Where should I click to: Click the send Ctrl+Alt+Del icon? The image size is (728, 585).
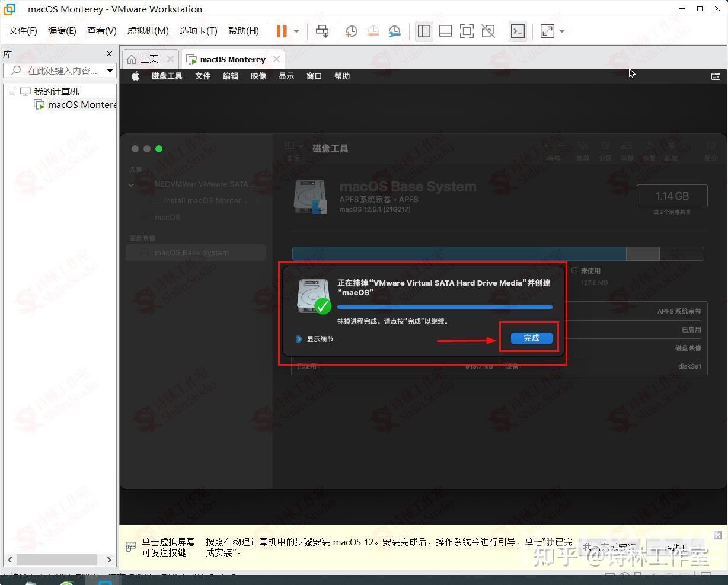pyautogui.click(x=322, y=31)
